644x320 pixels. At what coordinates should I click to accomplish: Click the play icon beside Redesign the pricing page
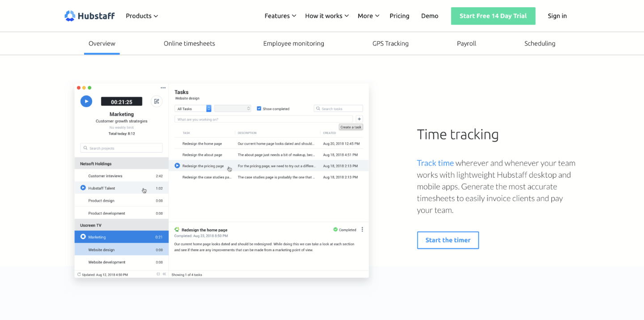[177, 166]
